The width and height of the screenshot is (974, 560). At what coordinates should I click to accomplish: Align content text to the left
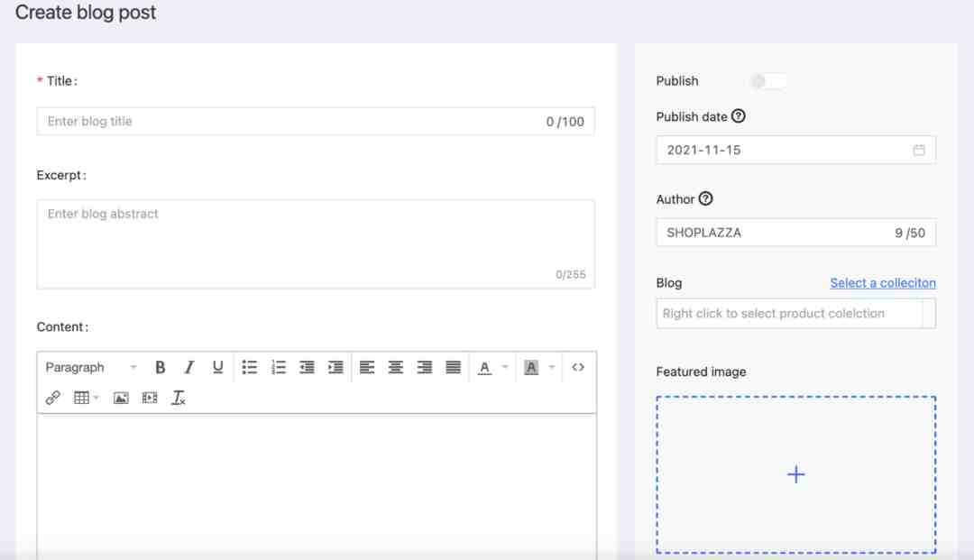click(x=367, y=368)
